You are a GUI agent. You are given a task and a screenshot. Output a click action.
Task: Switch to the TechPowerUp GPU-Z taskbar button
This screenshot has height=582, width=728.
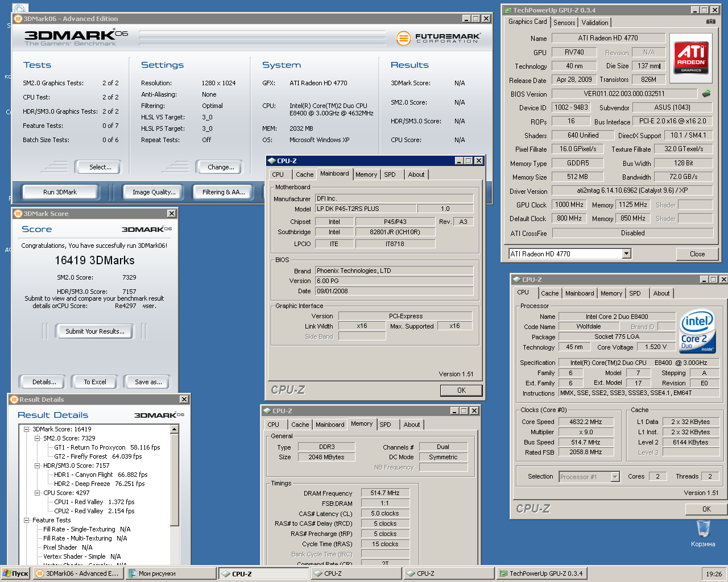[541, 573]
